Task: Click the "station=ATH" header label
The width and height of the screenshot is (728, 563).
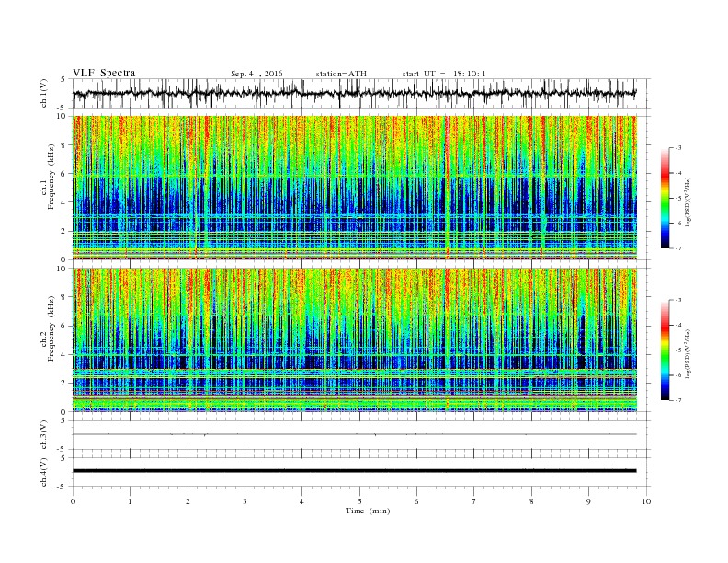Action: (x=341, y=74)
